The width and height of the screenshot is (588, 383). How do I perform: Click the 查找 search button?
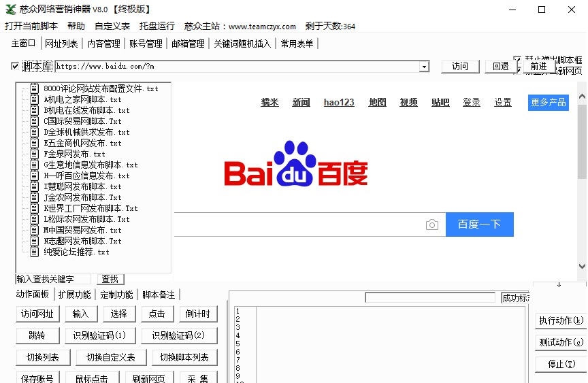tap(110, 279)
